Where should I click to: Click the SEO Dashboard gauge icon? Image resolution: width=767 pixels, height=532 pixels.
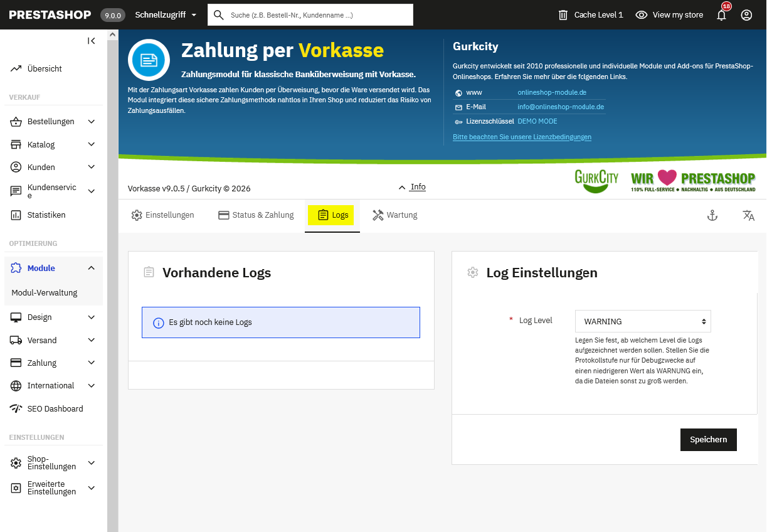16,408
